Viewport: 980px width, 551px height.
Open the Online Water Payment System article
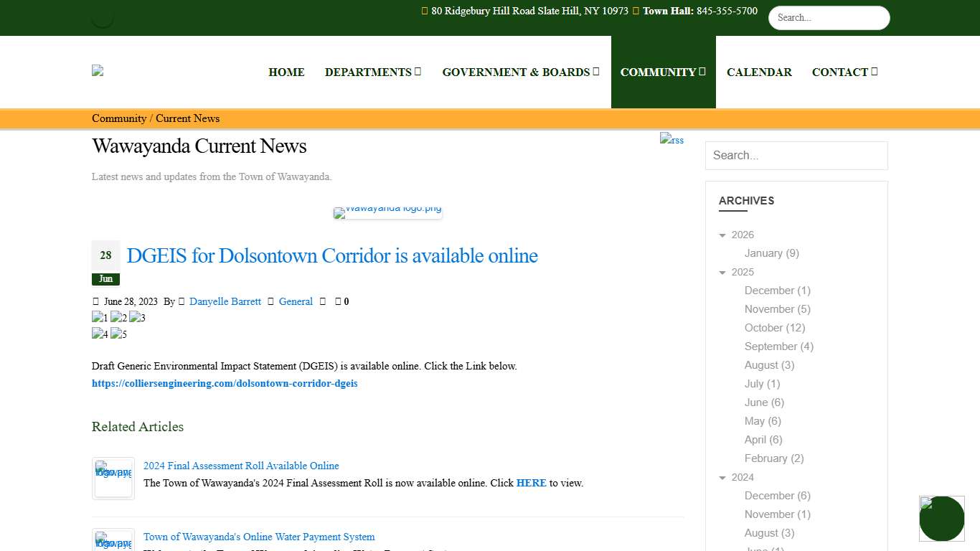pyautogui.click(x=258, y=537)
